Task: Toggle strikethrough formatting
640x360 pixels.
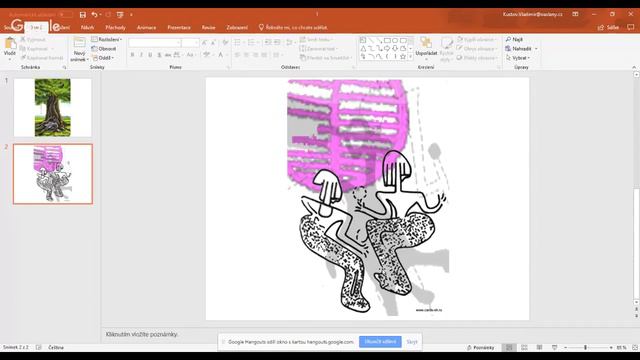Action: (x=168, y=55)
